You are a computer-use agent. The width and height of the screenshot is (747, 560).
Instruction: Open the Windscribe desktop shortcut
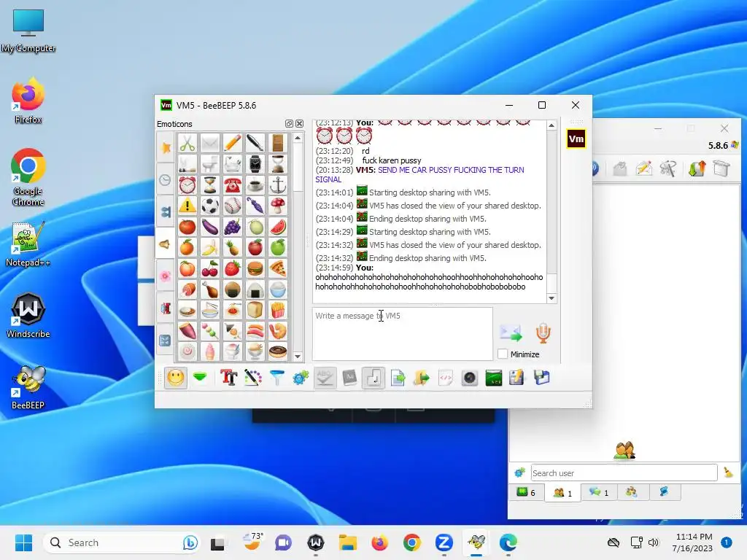[28, 316]
